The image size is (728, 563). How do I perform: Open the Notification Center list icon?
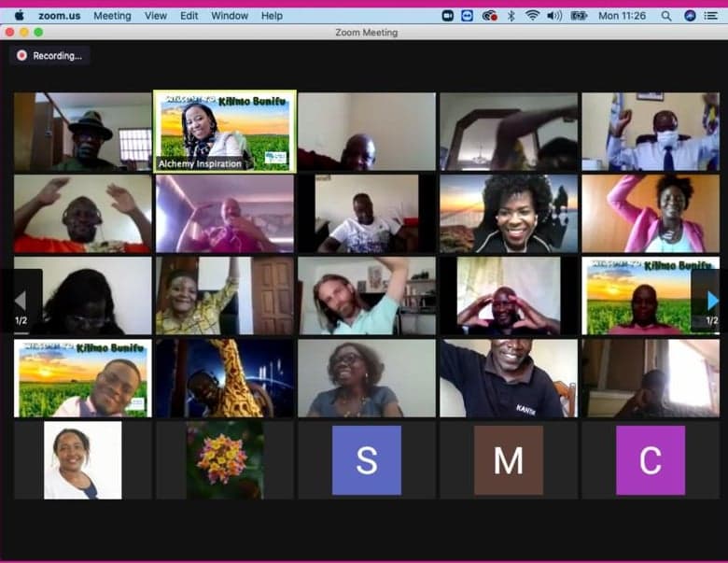711,16
